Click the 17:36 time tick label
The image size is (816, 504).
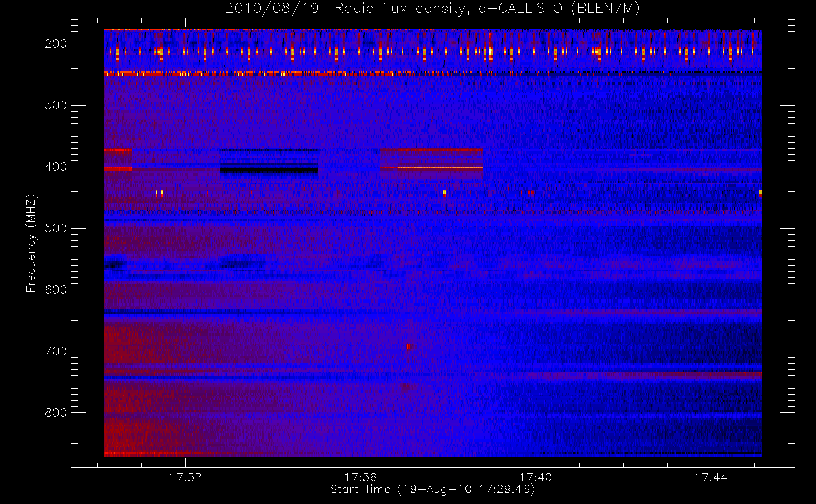click(x=361, y=477)
